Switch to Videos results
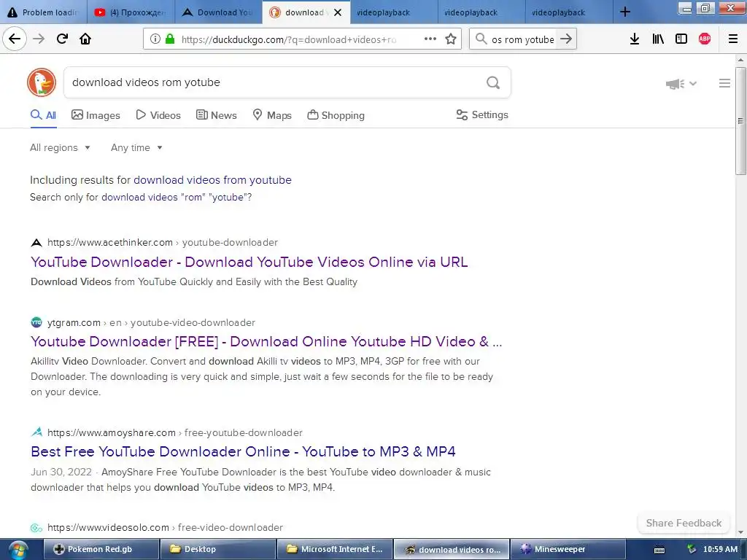747x560 pixels. pyautogui.click(x=158, y=115)
